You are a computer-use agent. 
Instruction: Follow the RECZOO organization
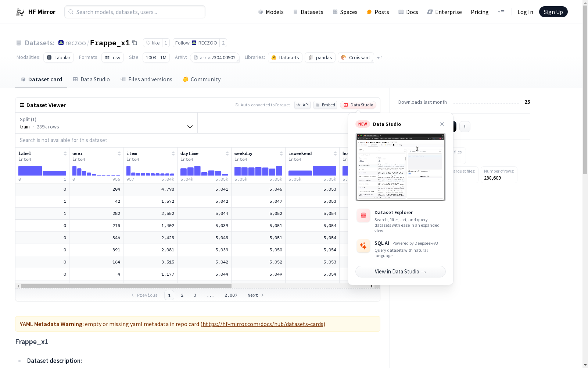[x=196, y=43]
